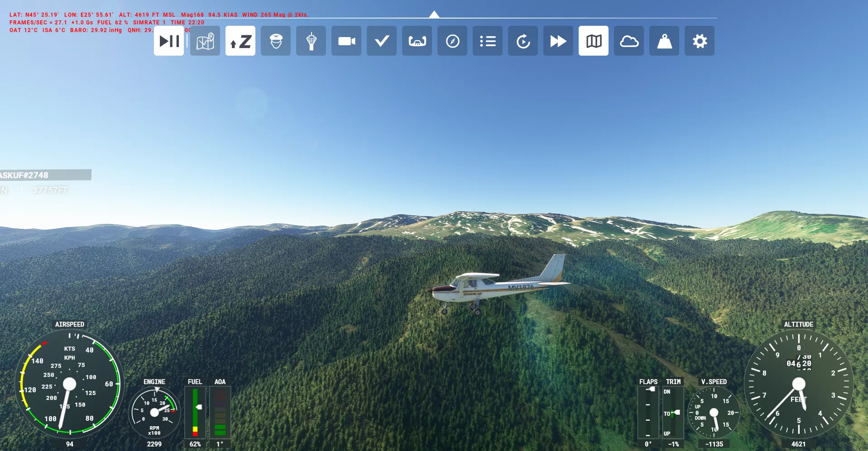The width and height of the screenshot is (868, 451).
Task: Click the vertical speed gauge
Action: (714, 412)
